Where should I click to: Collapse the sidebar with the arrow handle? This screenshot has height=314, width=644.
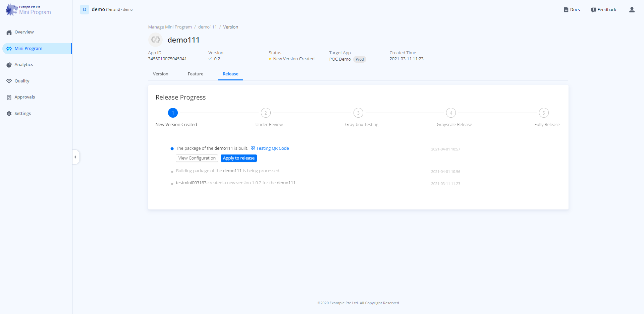[76, 157]
